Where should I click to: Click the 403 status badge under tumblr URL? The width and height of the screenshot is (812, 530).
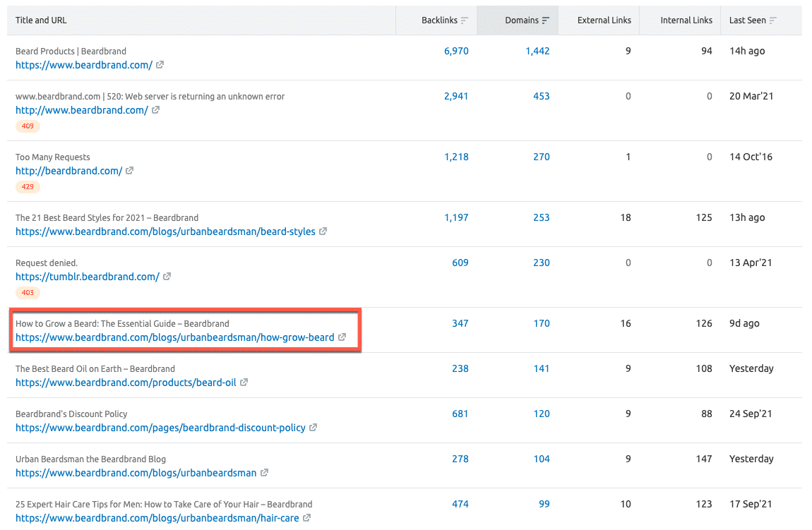coord(28,293)
